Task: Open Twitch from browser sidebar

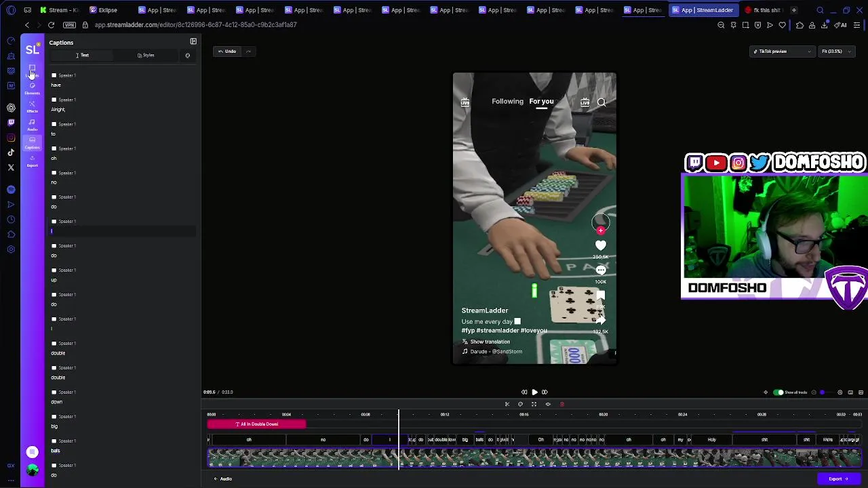Action: 11,123
